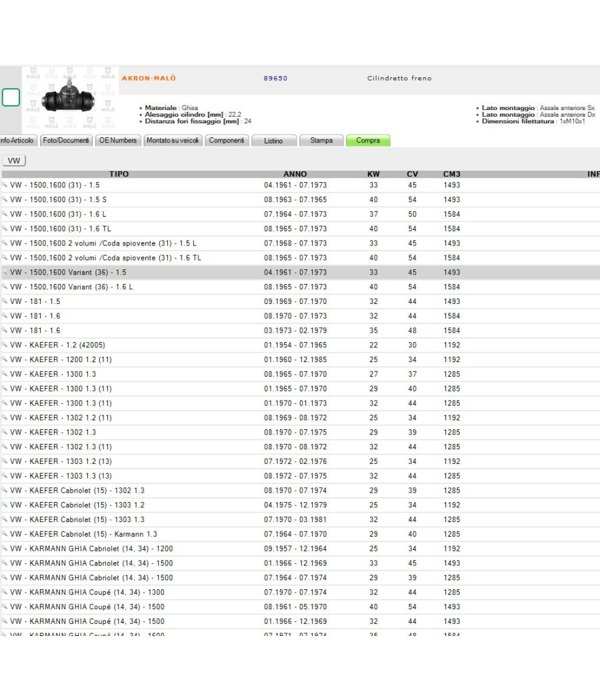This screenshot has height=700, width=600.
Task: Click article number 89650
Action: click(x=275, y=78)
